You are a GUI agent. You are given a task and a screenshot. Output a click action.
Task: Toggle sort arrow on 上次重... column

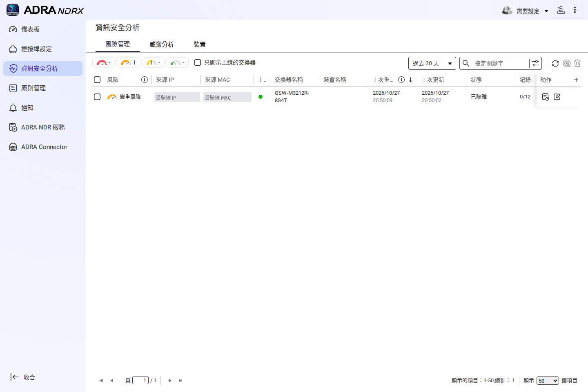point(410,80)
